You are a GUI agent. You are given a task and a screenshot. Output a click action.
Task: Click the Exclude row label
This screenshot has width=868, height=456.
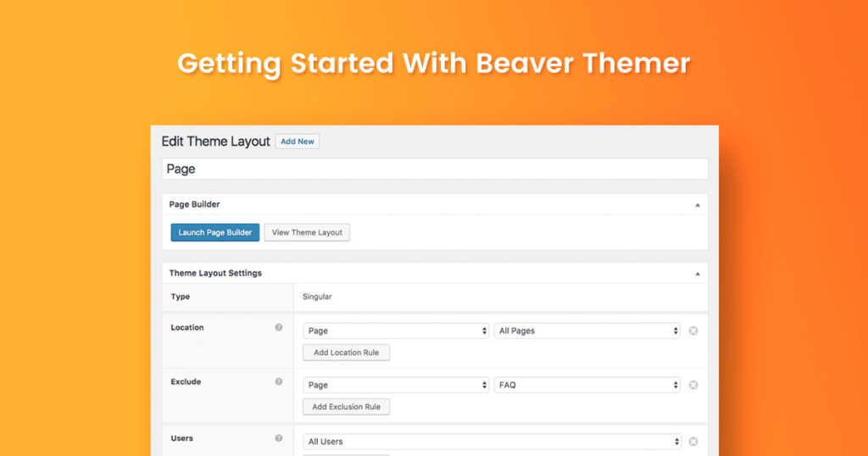click(x=186, y=382)
